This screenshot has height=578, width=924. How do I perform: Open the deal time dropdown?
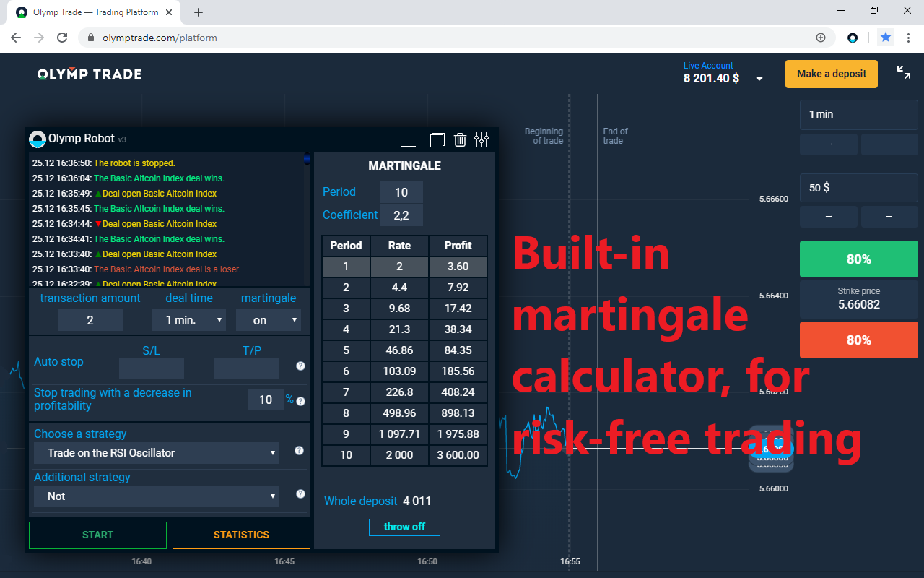[x=189, y=320]
